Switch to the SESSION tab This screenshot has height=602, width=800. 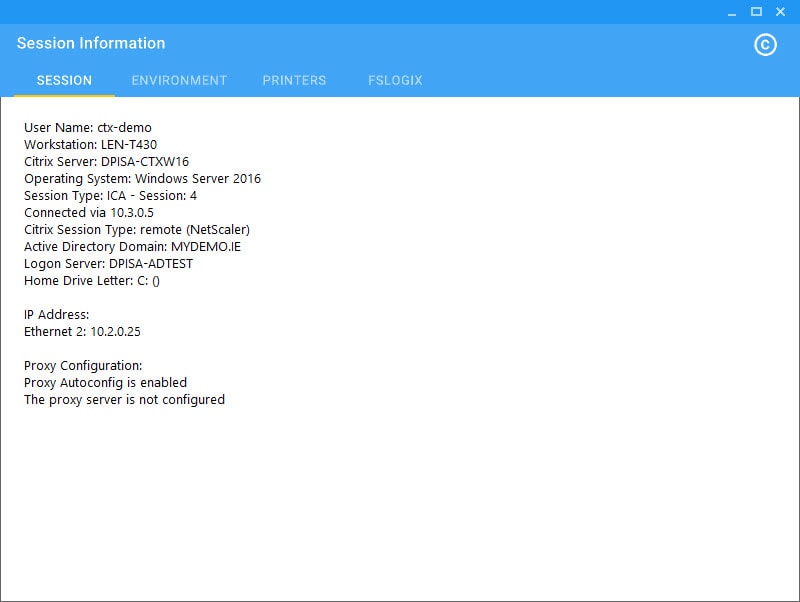pos(64,81)
